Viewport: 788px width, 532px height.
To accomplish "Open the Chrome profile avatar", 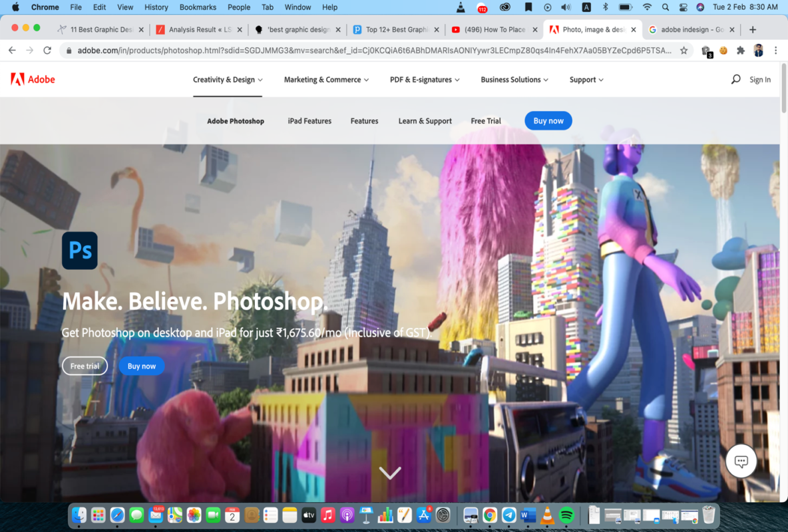I will (x=758, y=51).
